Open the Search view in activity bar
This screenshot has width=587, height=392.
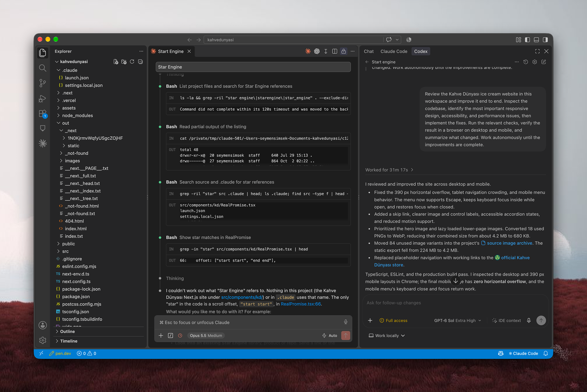click(43, 68)
